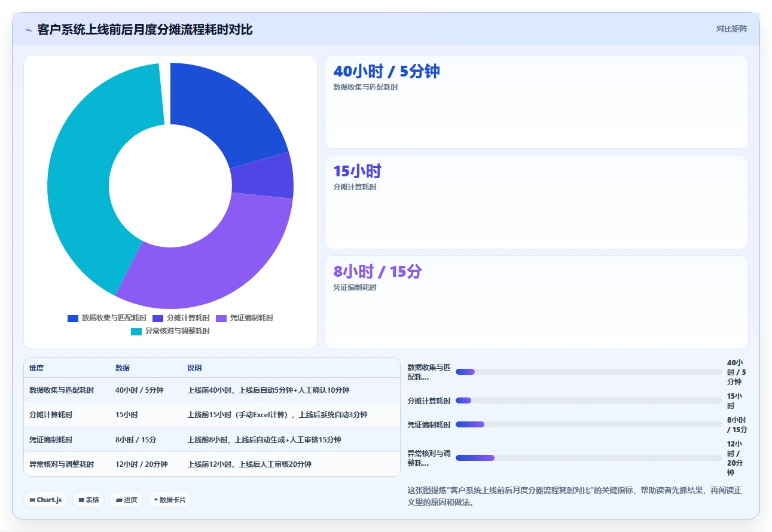
Task: Click table cell 12小时 / 20分钟
Action: click(x=142, y=464)
